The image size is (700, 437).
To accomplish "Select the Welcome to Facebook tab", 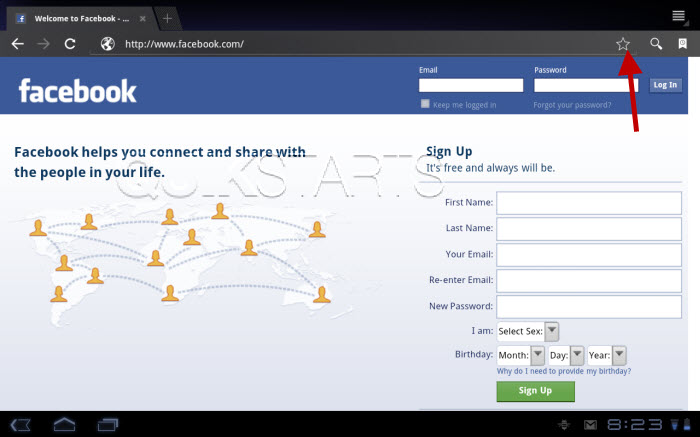I will tap(82, 19).
